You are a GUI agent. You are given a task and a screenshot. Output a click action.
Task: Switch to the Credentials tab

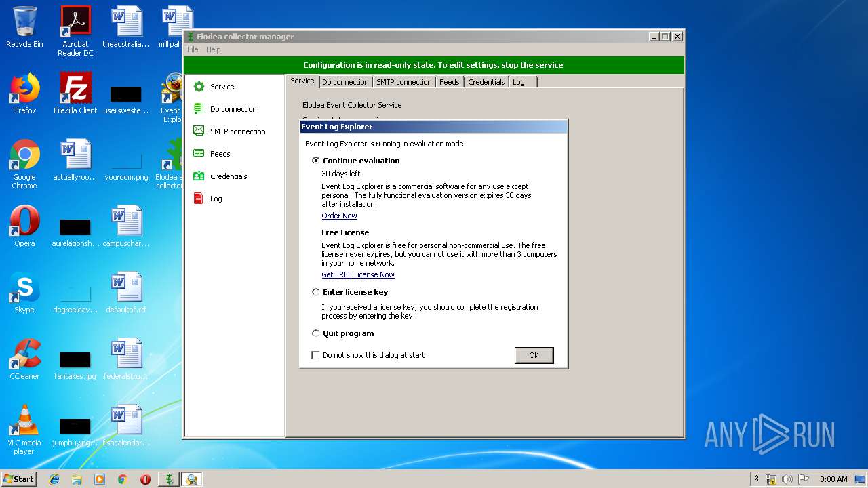point(486,82)
